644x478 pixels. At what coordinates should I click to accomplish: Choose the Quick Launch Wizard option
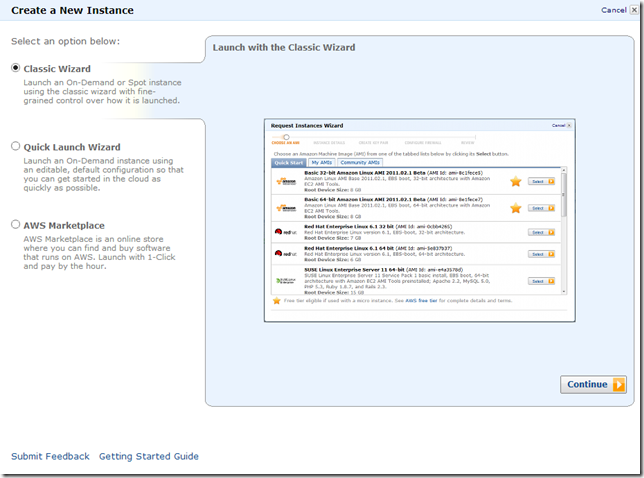coord(15,146)
